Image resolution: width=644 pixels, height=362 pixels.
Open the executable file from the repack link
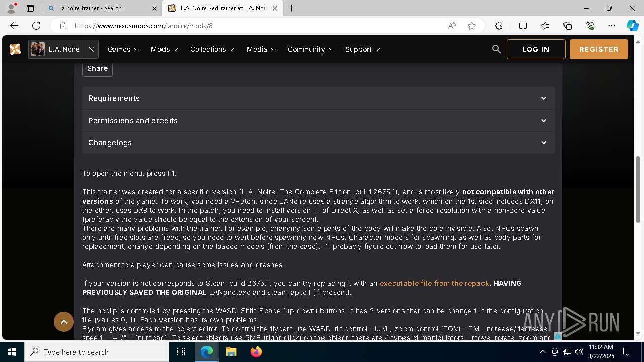pos(434,283)
